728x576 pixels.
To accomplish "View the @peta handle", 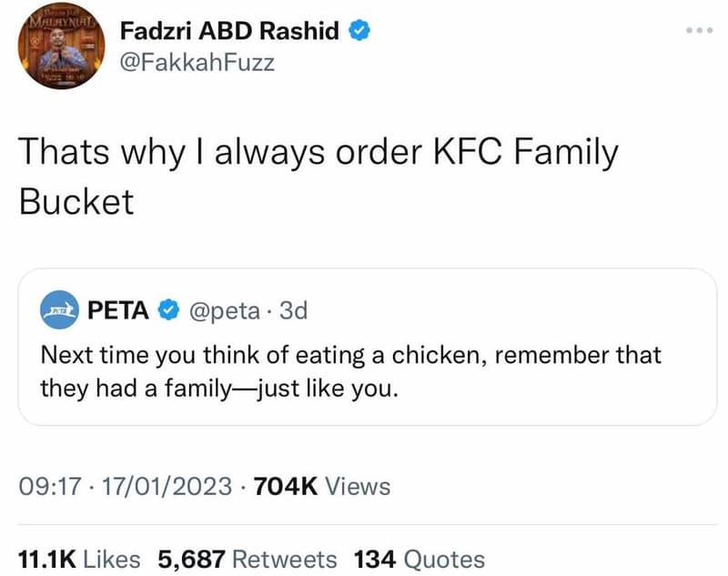I will pos(226,309).
